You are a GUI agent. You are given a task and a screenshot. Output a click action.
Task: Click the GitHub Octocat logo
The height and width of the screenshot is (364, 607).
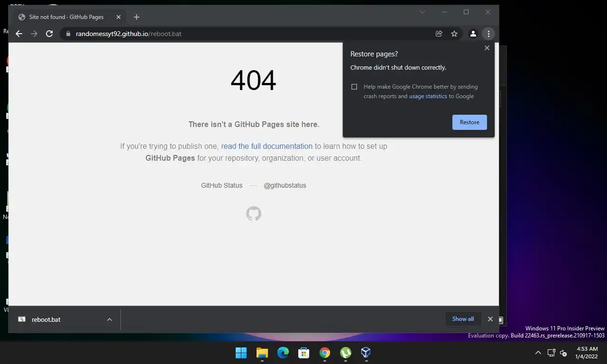click(x=254, y=214)
